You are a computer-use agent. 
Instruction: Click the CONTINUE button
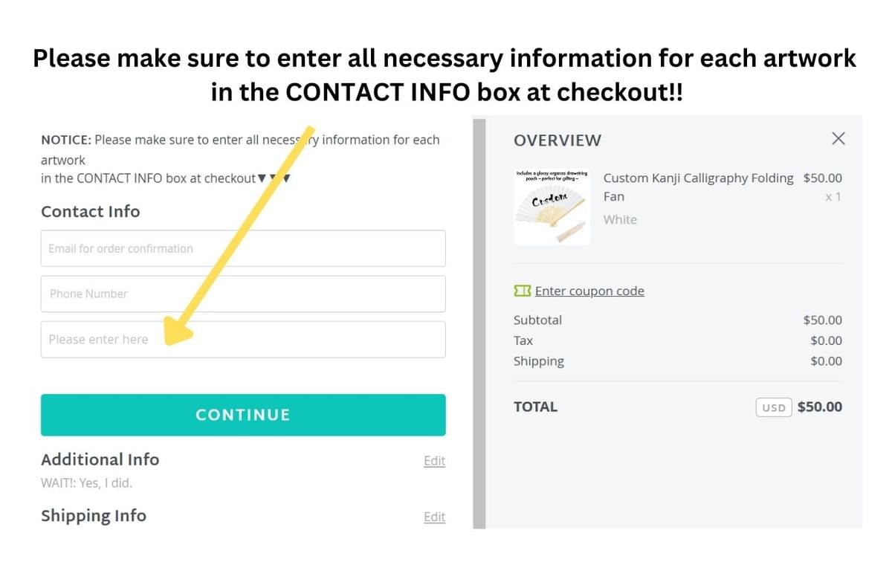243,415
